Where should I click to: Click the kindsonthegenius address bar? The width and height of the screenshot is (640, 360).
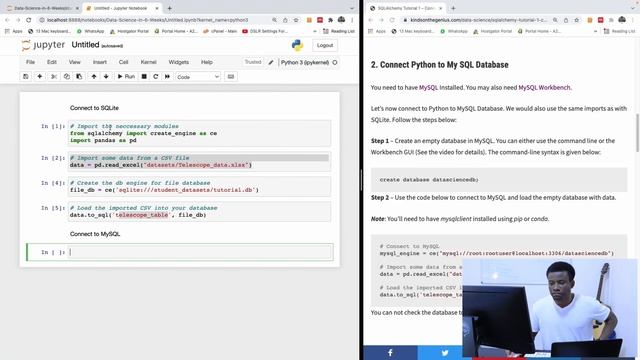(x=480, y=20)
